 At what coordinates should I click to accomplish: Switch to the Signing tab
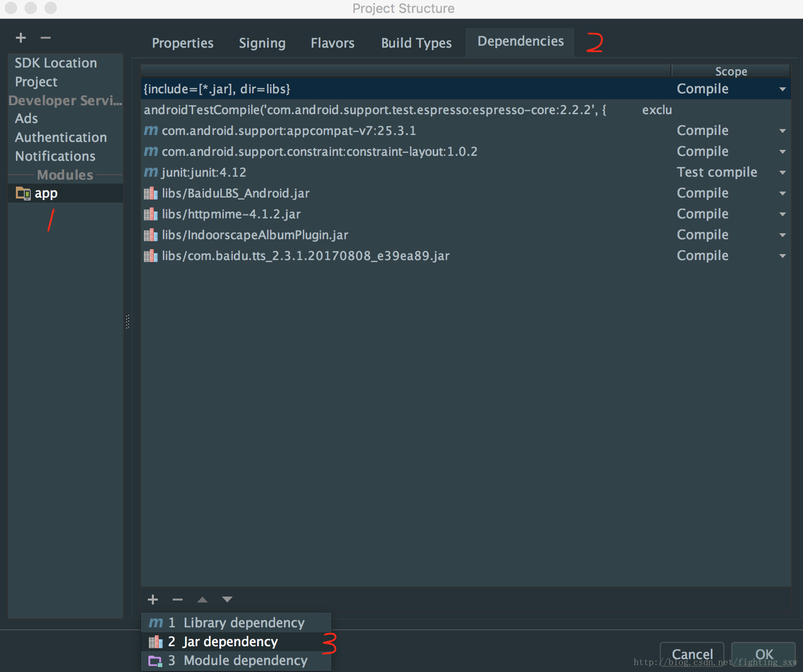262,43
